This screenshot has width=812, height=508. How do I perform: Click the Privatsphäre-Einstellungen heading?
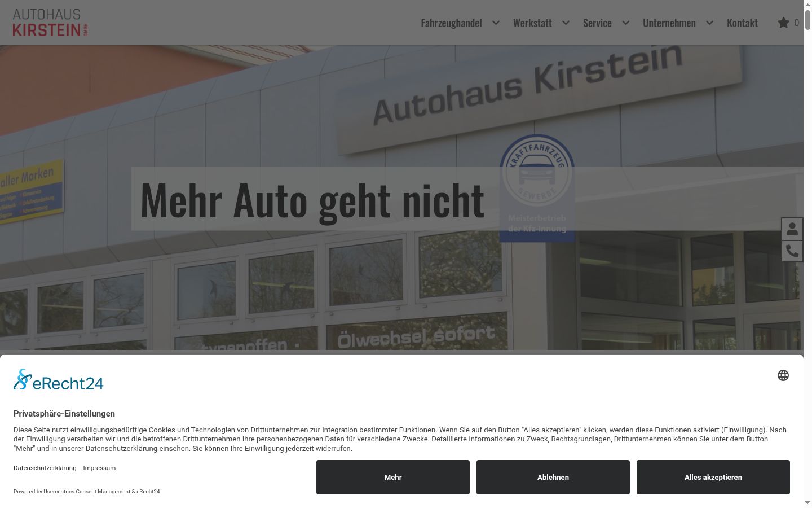[x=64, y=414]
